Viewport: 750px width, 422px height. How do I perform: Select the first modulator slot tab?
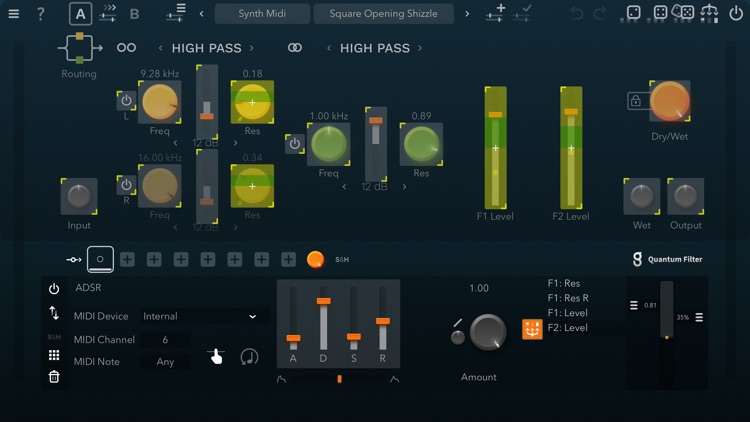point(100,259)
